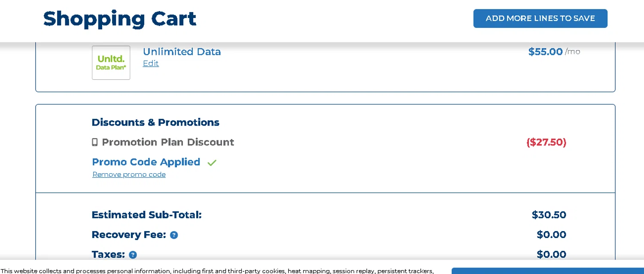The width and height of the screenshot is (644, 274).
Task: Click ADD MORE LINES TO SAVE button
Action: click(x=540, y=18)
